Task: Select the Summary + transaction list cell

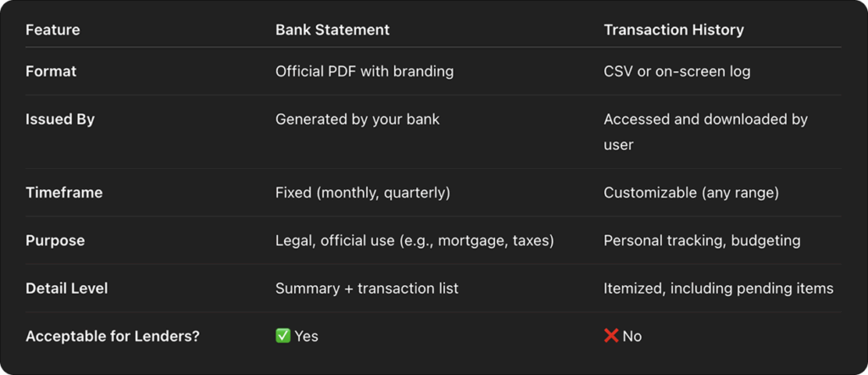Action: coord(367,288)
